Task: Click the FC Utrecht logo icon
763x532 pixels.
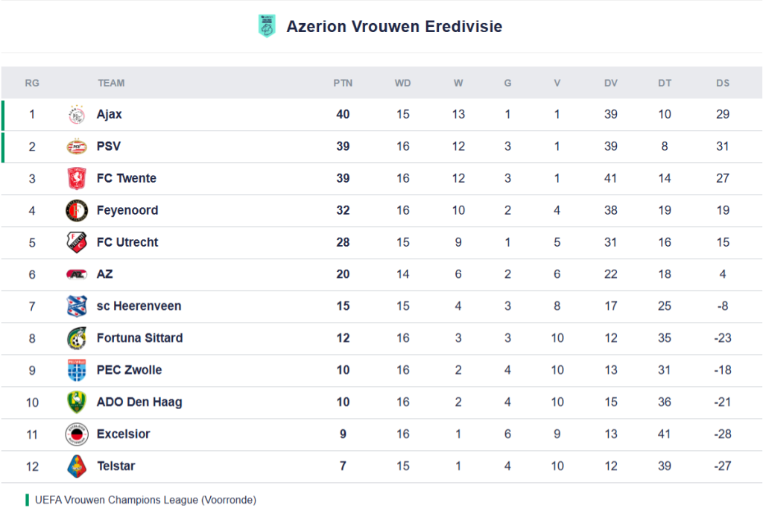Action: [77, 243]
